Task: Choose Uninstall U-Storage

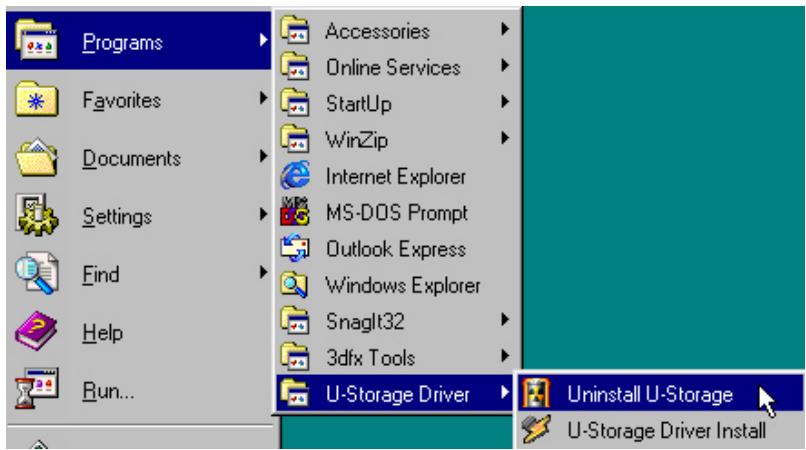Action: click(661, 393)
